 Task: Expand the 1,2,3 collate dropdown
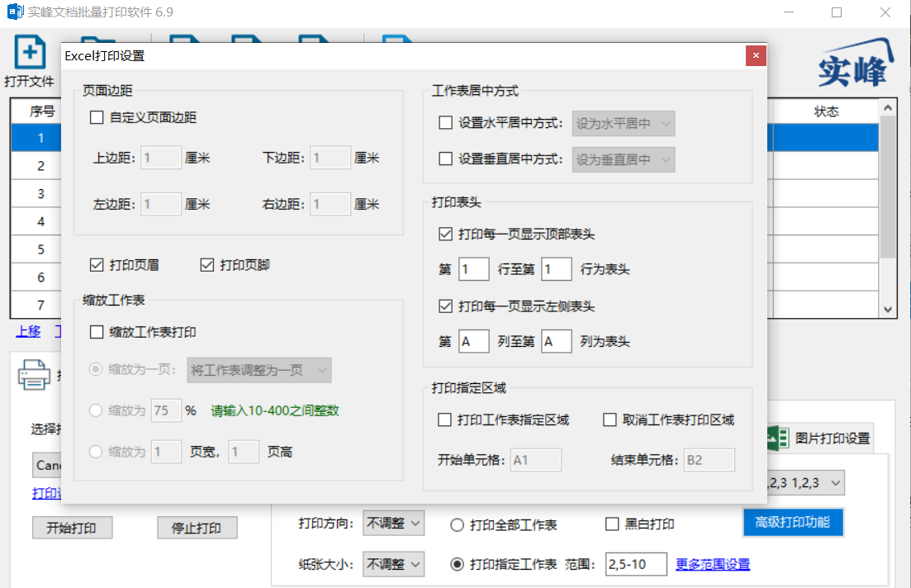click(806, 483)
